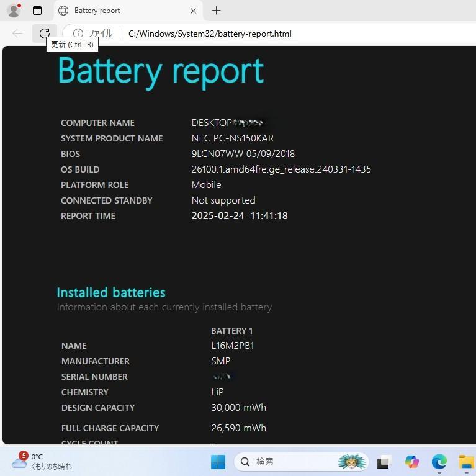Click the CONNECTED STANDBY label
Image resolution: width=476 pixels, height=476 pixels.
(x=107, y=200)
